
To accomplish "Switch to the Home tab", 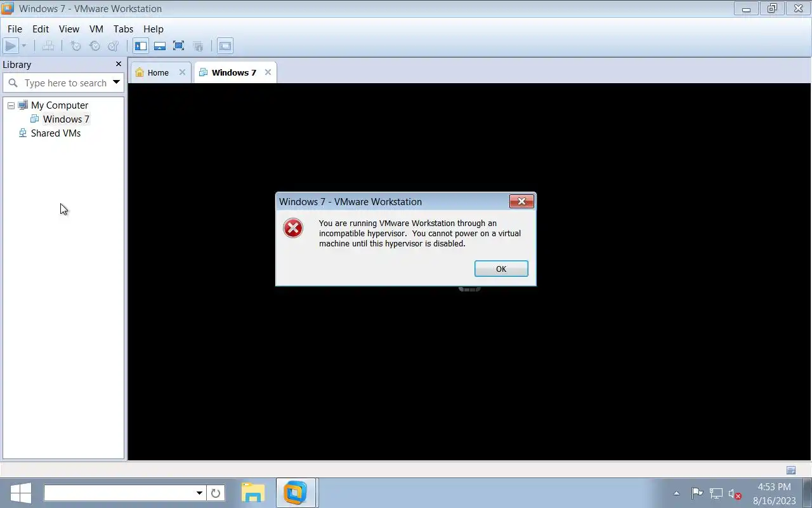I will [x=158, y=72].
